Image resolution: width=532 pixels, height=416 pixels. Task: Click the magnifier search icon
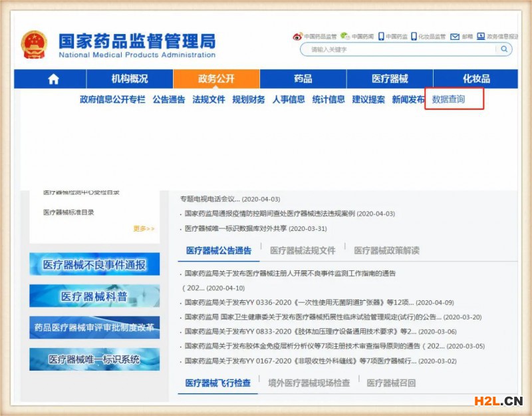504,49
